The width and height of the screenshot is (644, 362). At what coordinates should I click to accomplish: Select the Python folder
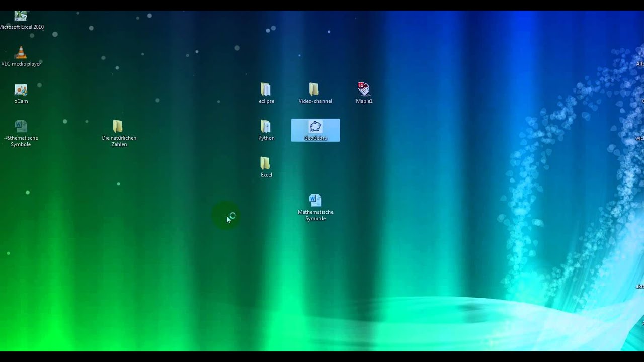(266, 130)
